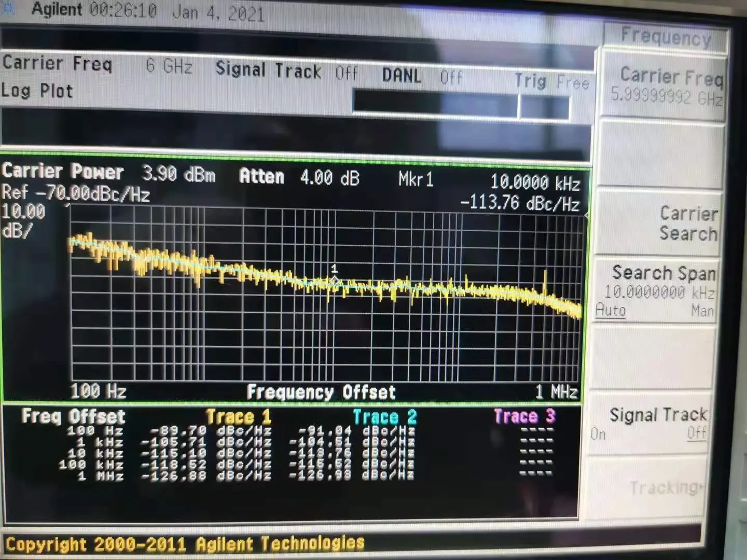Select the Trace 2 value -104.51 dBc/Hz
Viewport: 747px width, 560px height.
[352, 442]
